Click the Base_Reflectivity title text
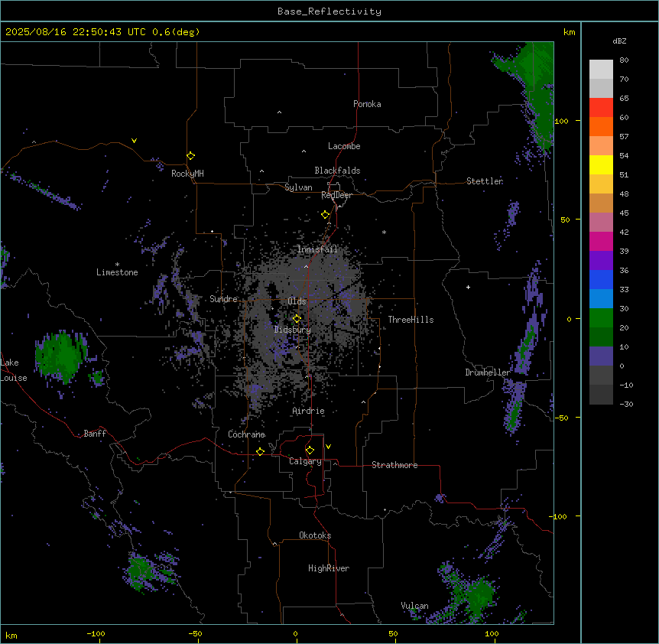Image resolution: width=659 pixels, height=644 pixels. pos(329,11)
